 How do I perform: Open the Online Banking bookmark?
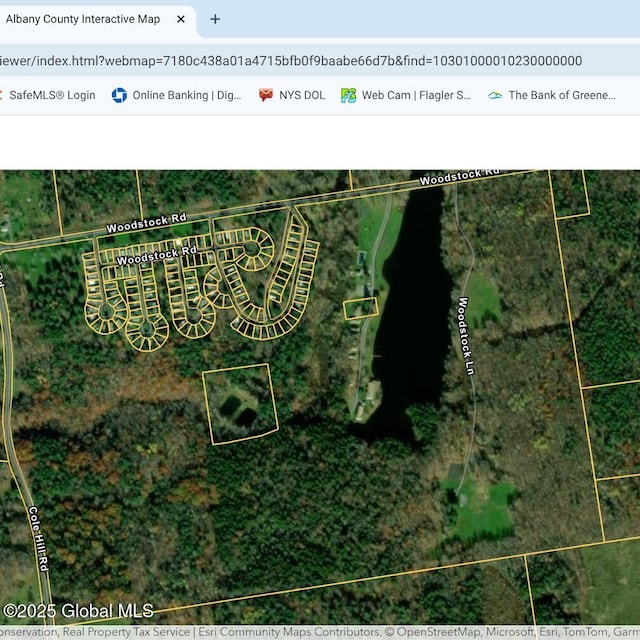(176, 95)
